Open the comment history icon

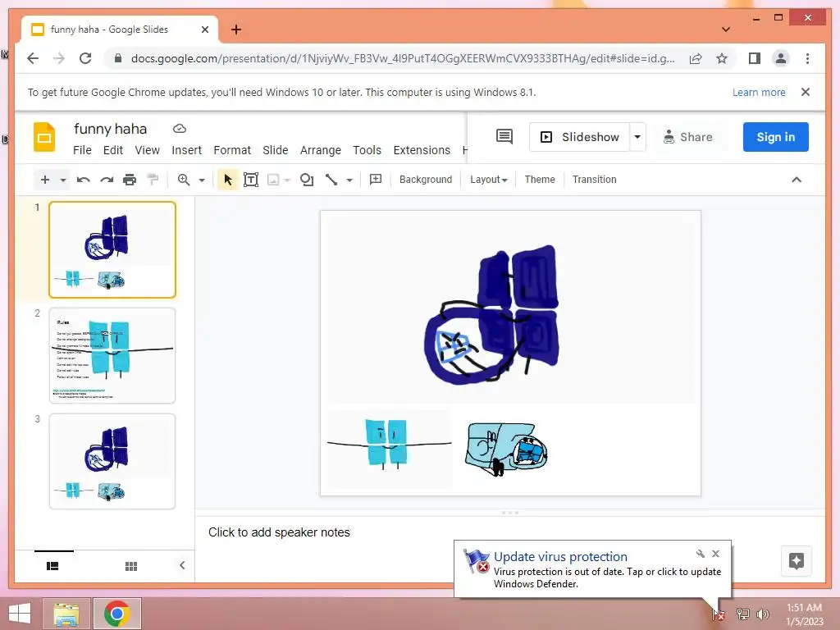pos(504,137)
